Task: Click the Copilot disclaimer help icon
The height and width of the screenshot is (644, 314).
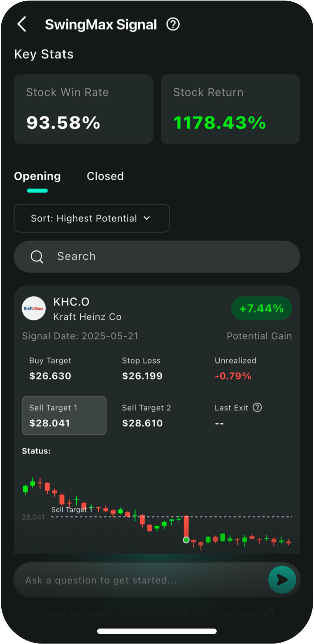Action: (x=269, y=614)
